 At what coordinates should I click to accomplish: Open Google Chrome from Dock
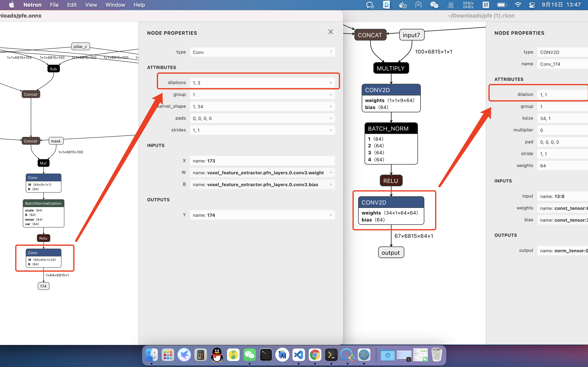315,355
